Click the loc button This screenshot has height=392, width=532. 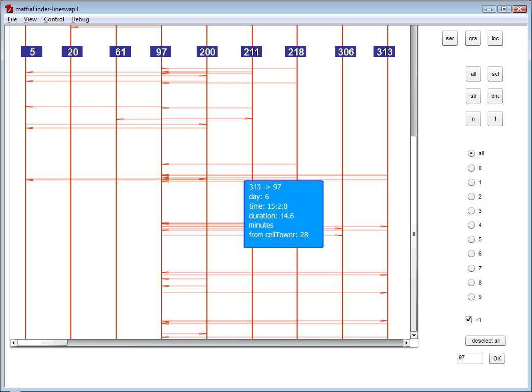point(495,38)
